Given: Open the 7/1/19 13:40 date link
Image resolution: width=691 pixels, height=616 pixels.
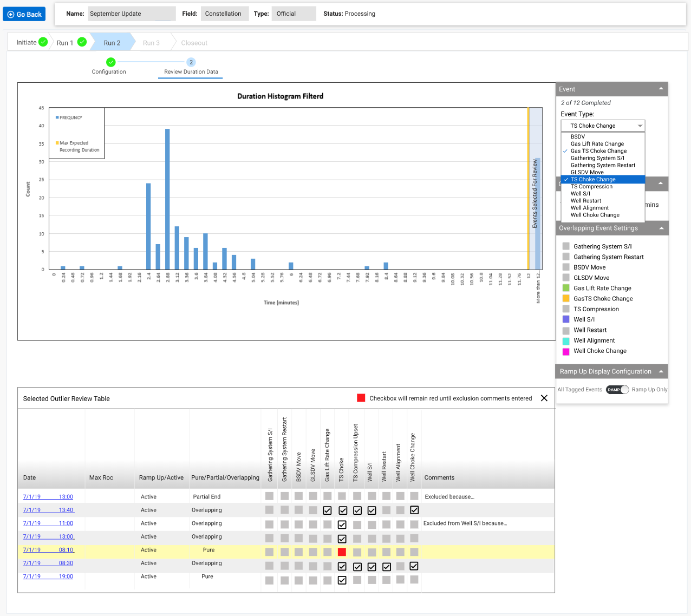Looking at the screenshot, I should tap(48, 510).
